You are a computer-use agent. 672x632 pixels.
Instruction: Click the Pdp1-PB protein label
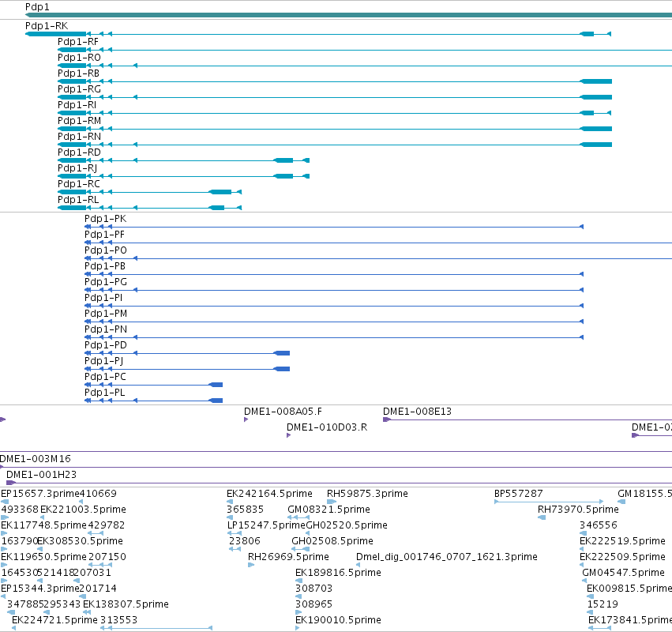click(x=105, y=266)
